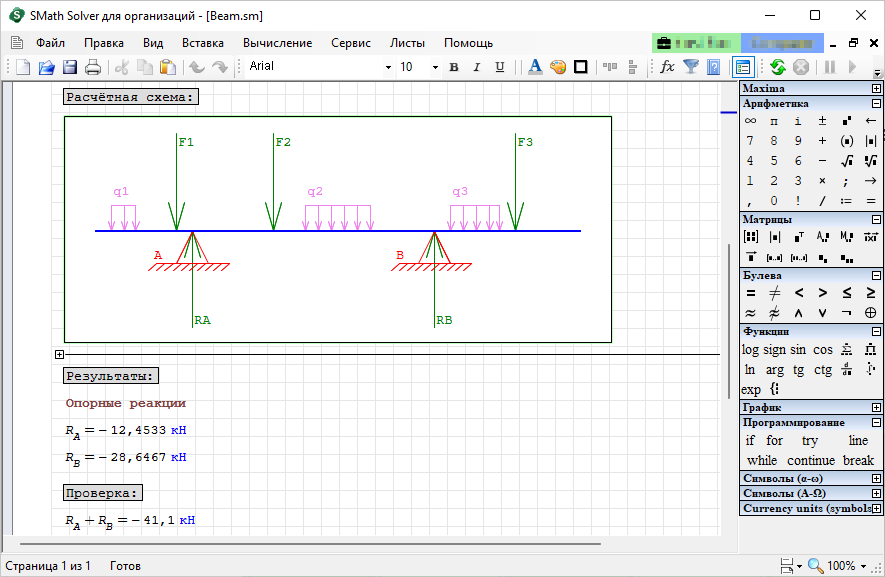Stop the calculation with the gray X icon

point(801,67)
